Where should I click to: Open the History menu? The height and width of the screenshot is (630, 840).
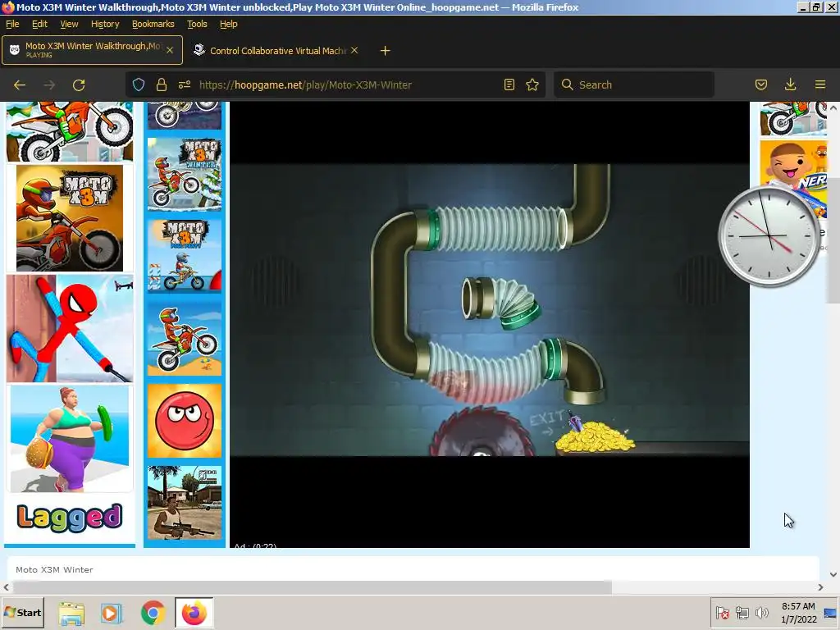(105, 24)
